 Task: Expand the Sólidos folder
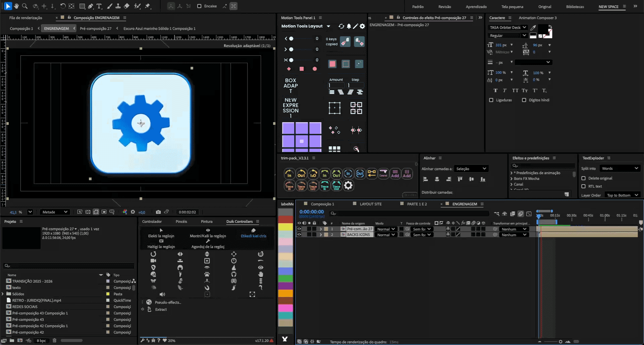(3, 294)
